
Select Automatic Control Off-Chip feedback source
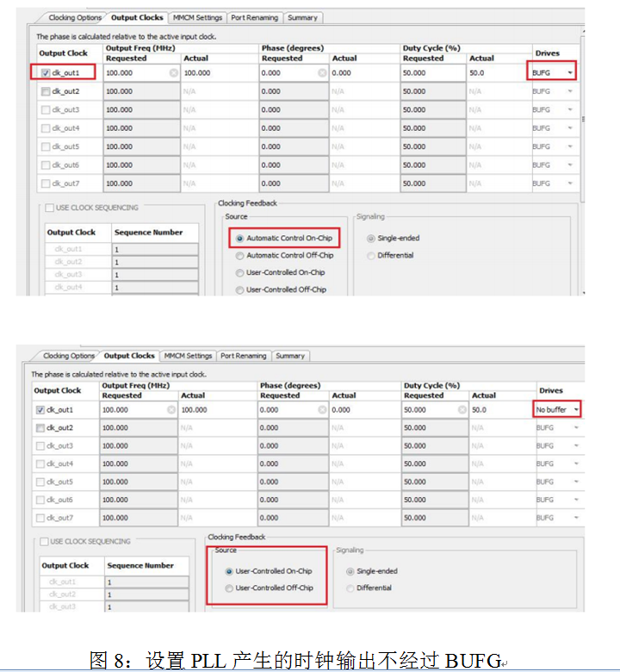tap(240, 255)
